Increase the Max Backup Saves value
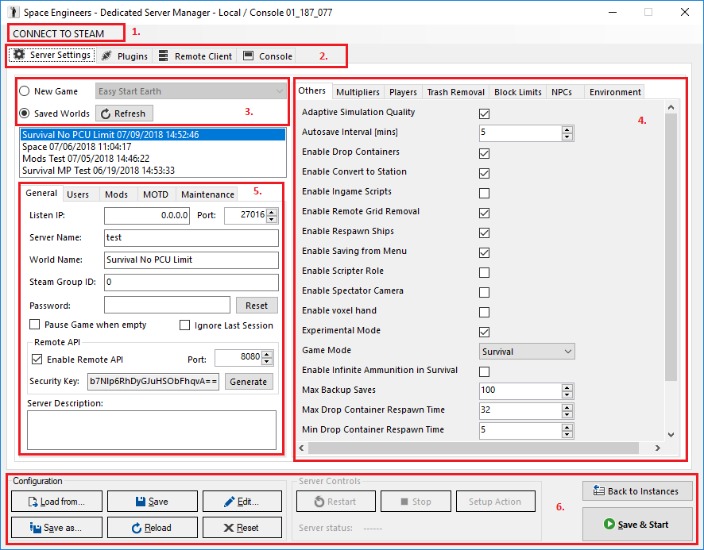The height and width of the screenshot is (550, 704). (x=568, y=386)
